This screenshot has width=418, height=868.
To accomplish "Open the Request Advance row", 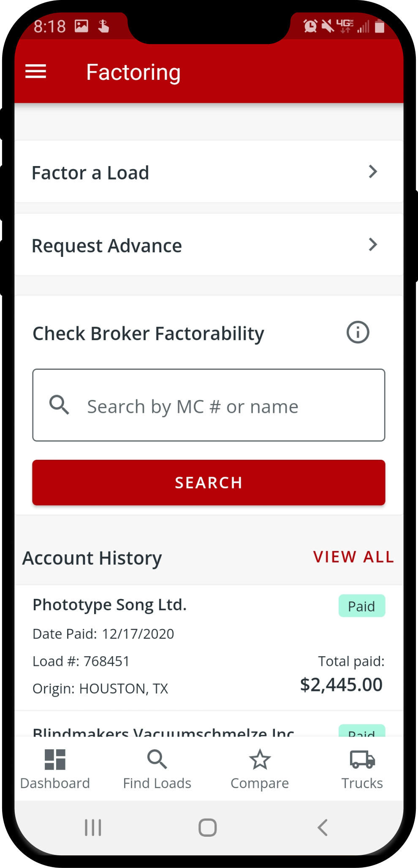I will click(x=209, y=245).
